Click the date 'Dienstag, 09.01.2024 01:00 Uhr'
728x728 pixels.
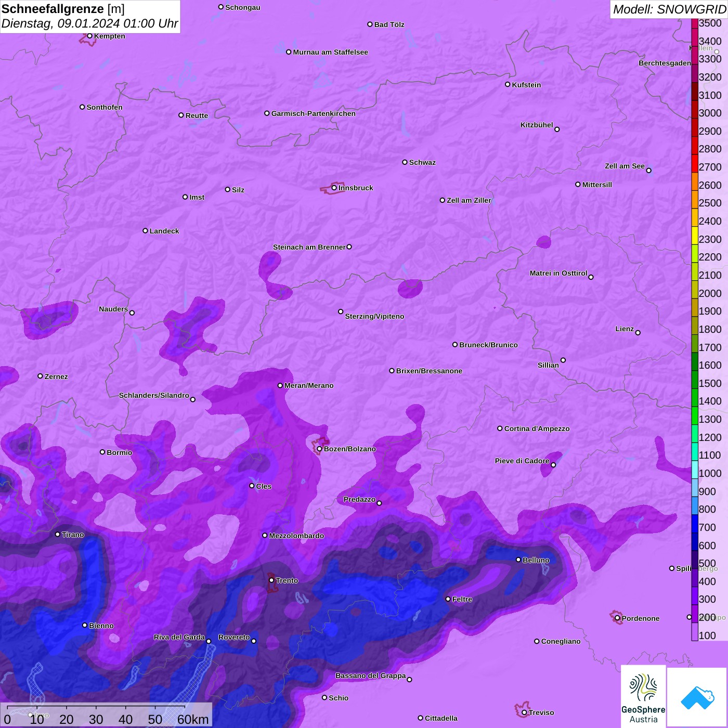pos(89,23)
